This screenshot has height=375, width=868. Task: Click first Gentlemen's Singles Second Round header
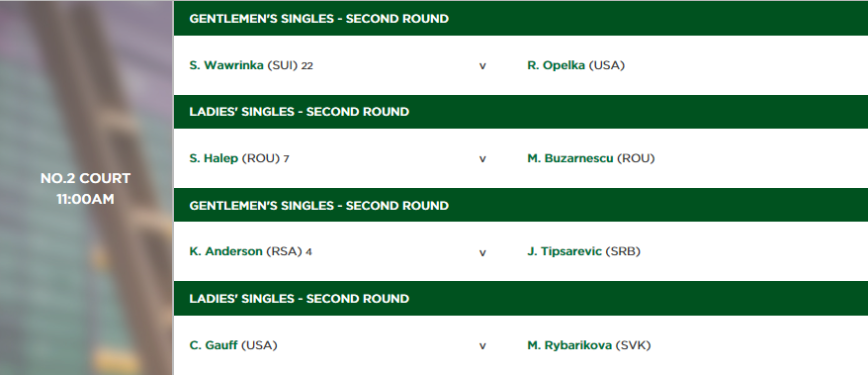[521, 18]
